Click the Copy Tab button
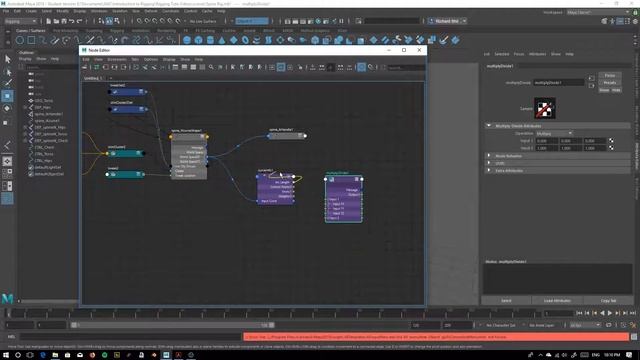 pos(608,300)
